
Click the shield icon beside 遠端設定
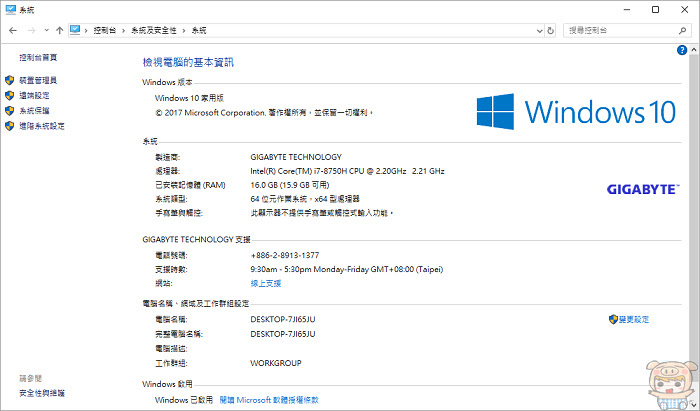(10, 95)
